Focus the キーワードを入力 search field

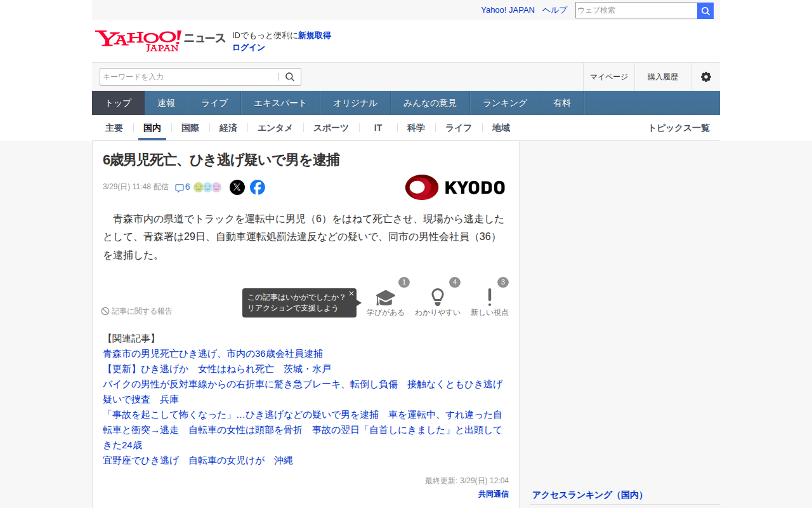pyautogui.click(x=189, y=77)
